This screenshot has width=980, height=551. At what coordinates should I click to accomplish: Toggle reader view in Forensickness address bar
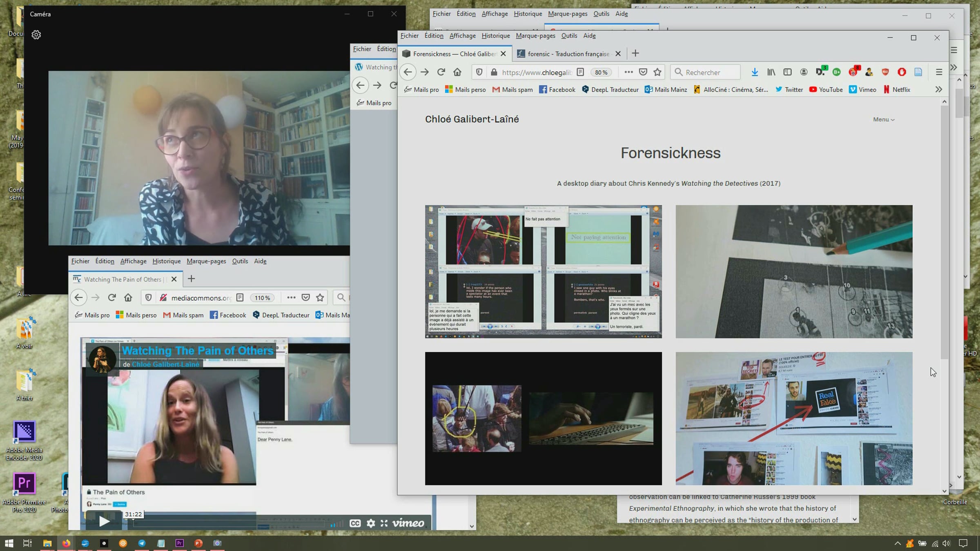[580, 72]
